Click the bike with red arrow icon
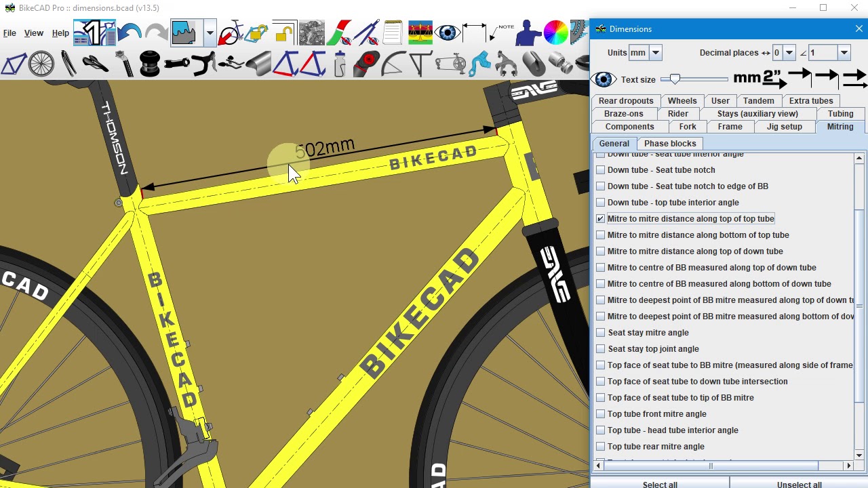The image size is (868, 488). click(x=231, y=33)
